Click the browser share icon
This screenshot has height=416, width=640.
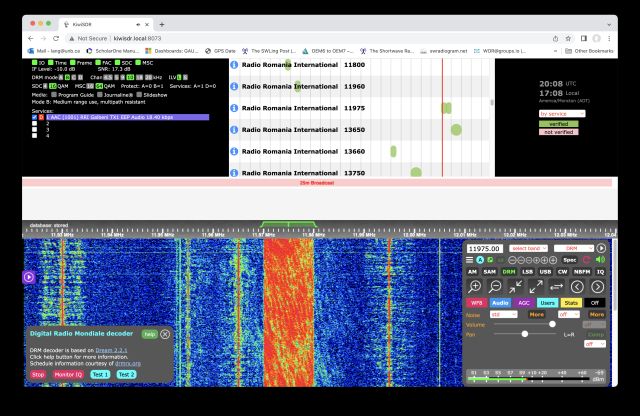pos(556,38)
